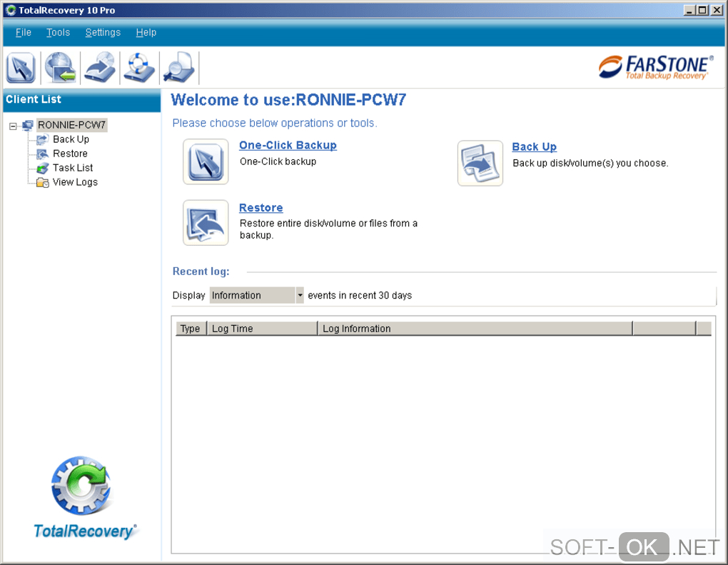The height and width of the screenshot is (565, 728).
Task: Click the Client List panel header
Action: [81, 100]
